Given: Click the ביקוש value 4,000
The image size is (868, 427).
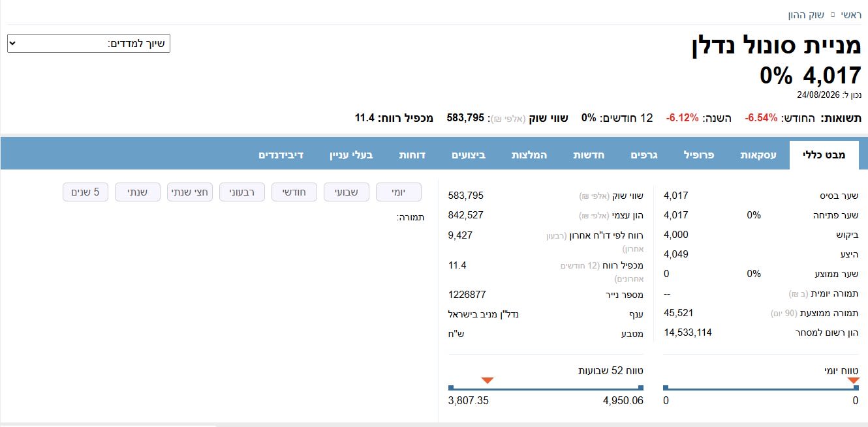Looking at the screenshot, I should click(x=676, y=235).
